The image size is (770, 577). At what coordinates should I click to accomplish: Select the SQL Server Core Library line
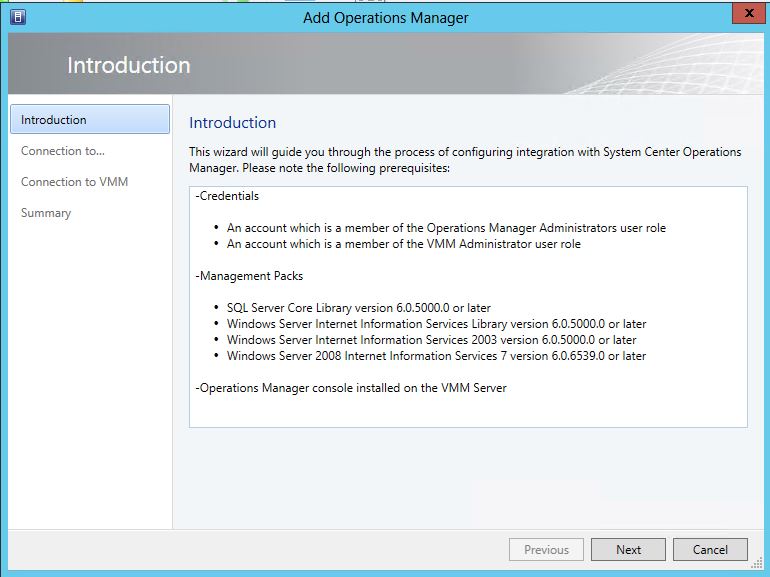tap(358, 308)
